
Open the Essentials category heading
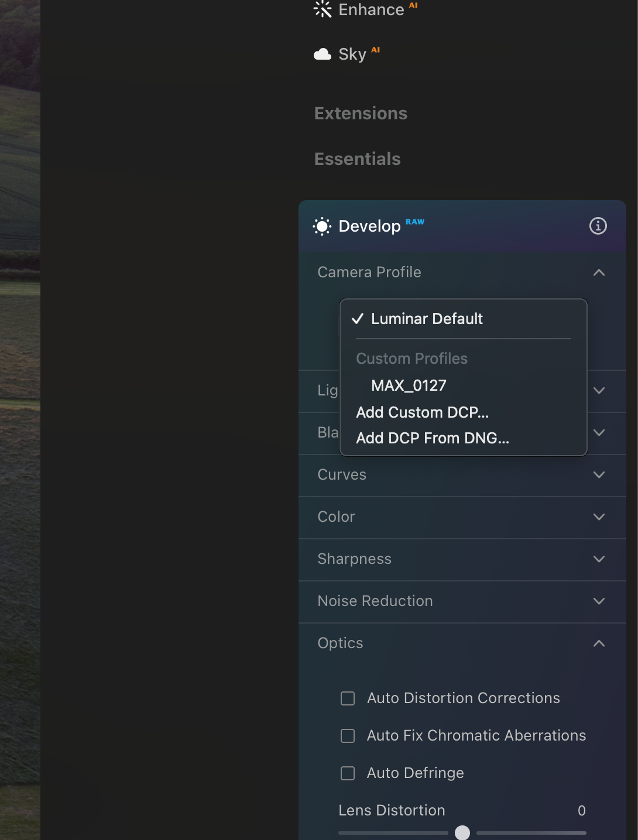(358, 159)
